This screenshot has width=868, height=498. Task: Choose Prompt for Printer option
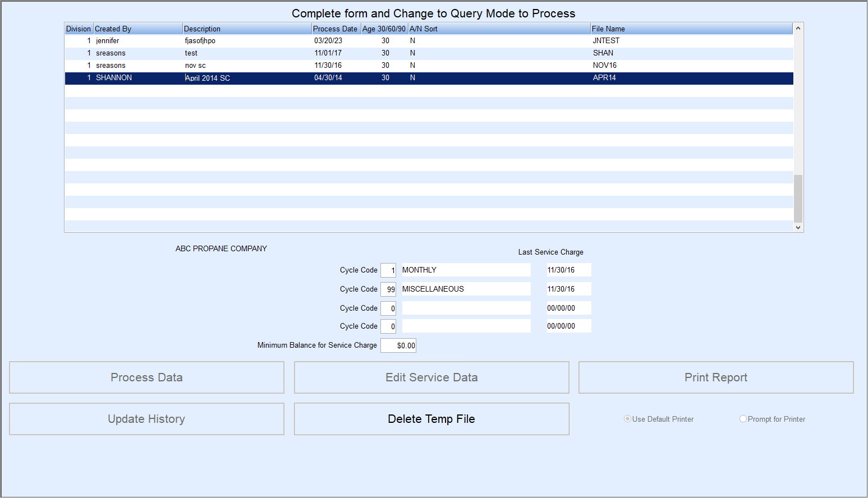pos(743,419)
